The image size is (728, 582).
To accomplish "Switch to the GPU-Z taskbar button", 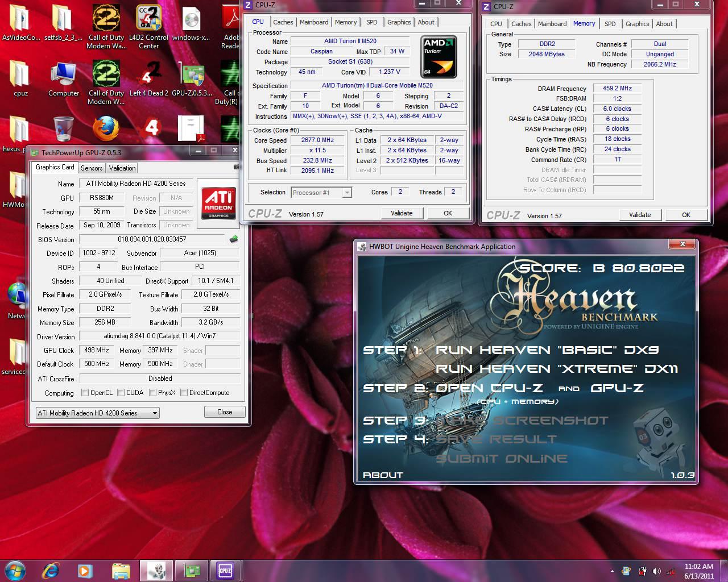I will point(191,570).
